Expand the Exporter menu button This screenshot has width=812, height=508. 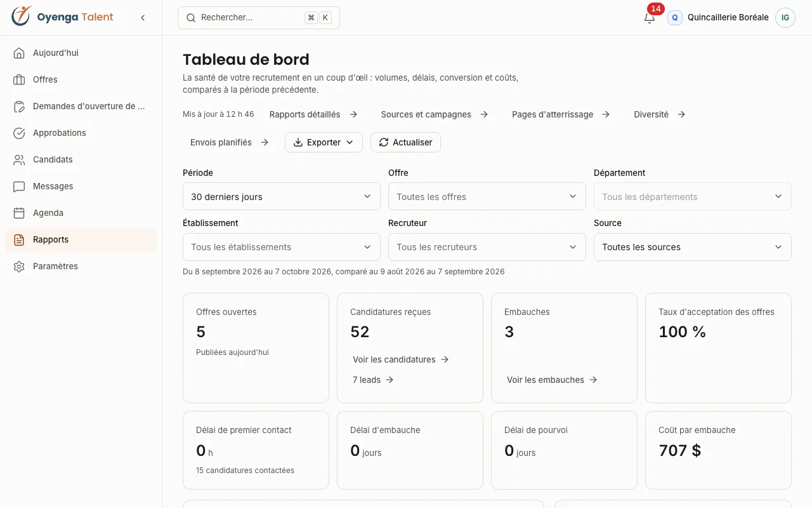point(324,142)
